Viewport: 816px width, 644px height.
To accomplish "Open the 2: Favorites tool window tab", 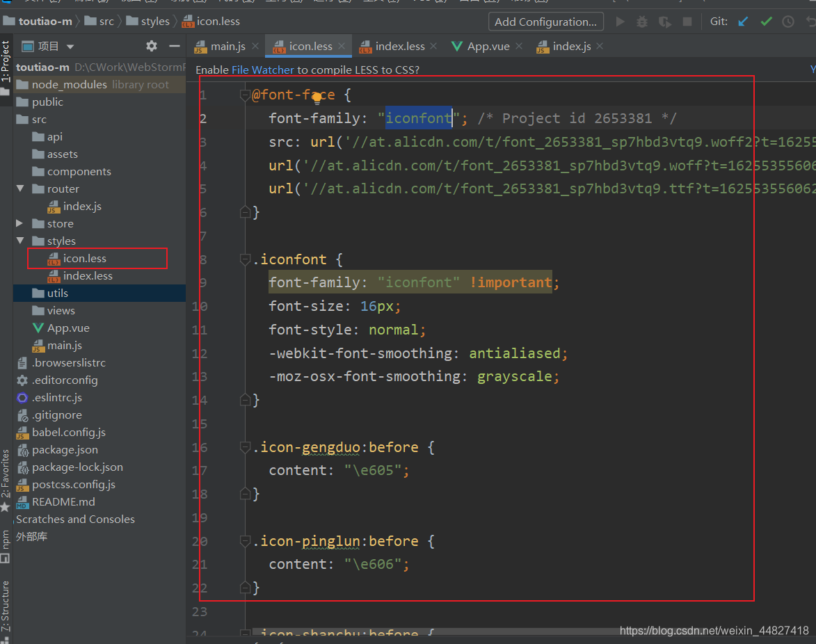I will pyautogui.click(x=6, y=480).
